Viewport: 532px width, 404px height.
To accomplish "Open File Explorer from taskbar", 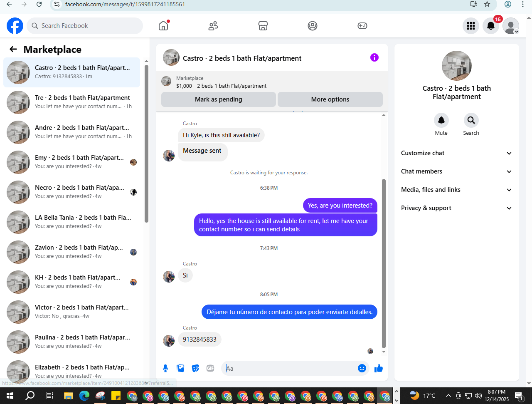I will coord(69,396).
